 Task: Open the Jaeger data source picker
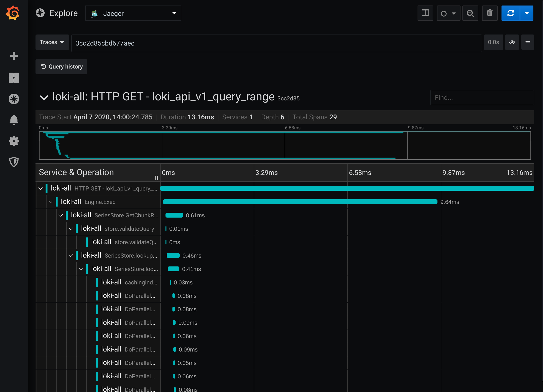[133, 13]
